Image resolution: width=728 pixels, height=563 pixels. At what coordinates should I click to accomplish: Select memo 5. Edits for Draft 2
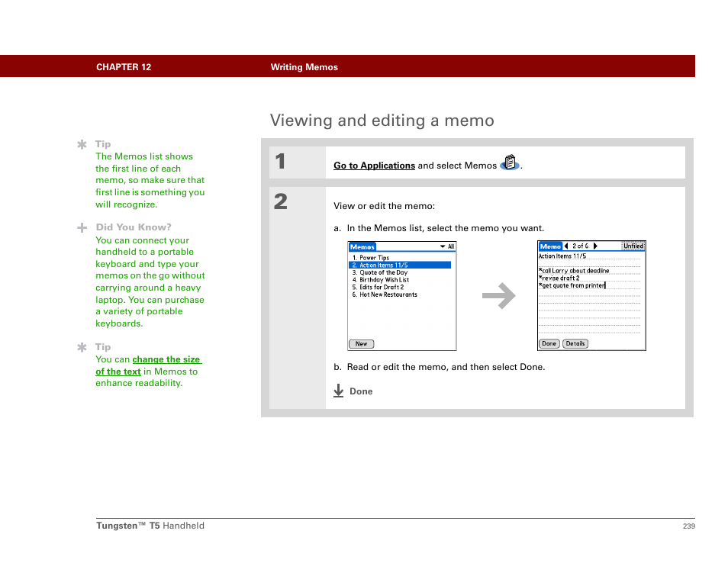[378, 288]
